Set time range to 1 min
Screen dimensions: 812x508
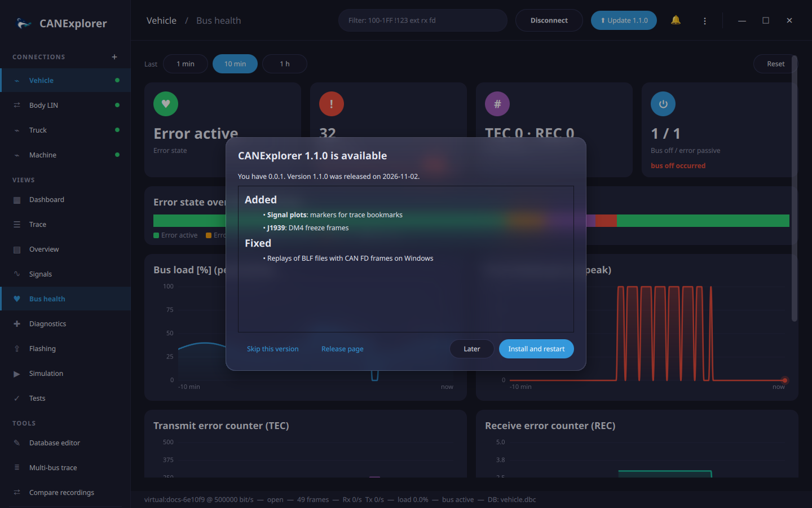click(186, 64)
